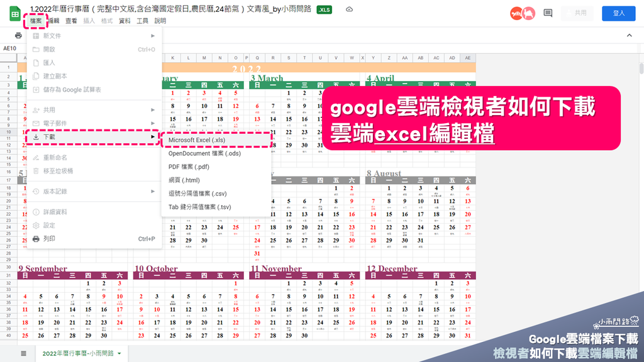Open 詳細資料 from file menu

[x=94, y=212]
